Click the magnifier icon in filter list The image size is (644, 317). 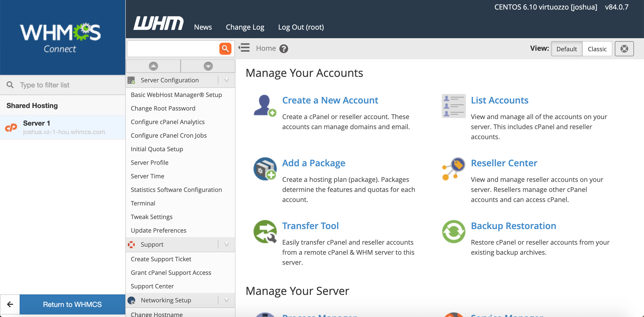point(10,85)
